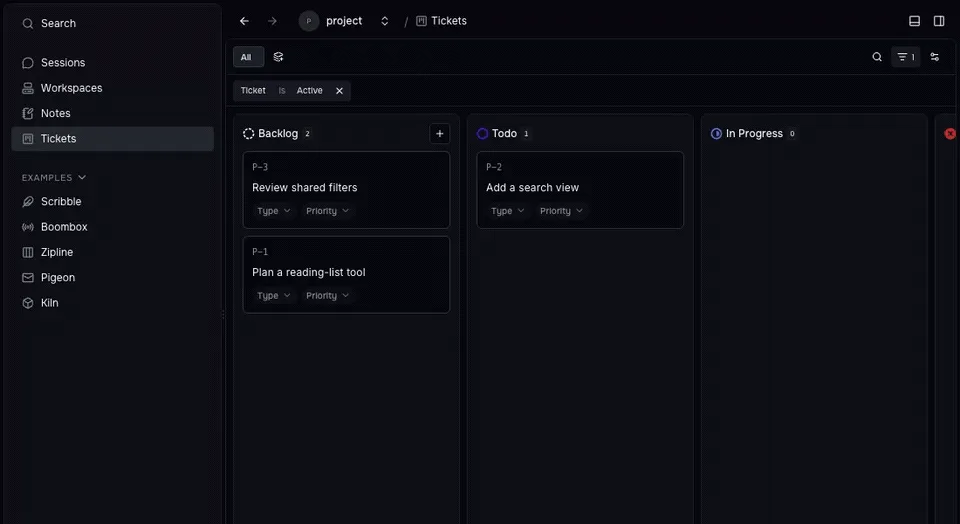Click the Todo circle status icon
Screen dimensions: 960x524
[x=482, y=133]
